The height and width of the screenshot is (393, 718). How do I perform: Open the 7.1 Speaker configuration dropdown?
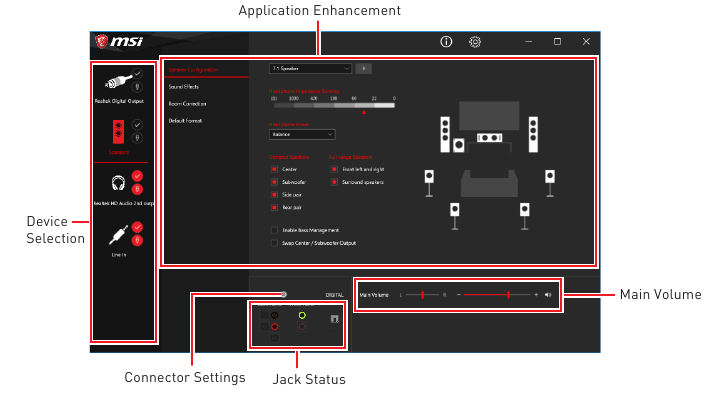point(310,69)
